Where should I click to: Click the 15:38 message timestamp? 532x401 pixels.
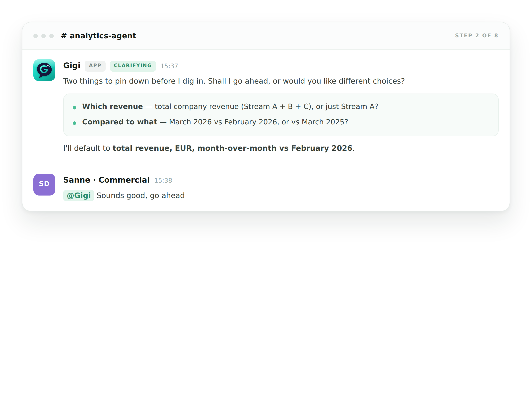coord(163,181)
